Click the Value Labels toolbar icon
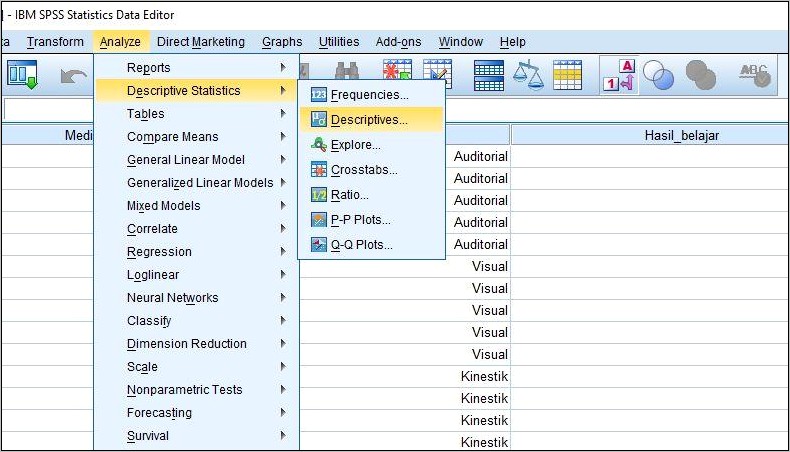Screen dimensions: 790x452 click(619, 76)
